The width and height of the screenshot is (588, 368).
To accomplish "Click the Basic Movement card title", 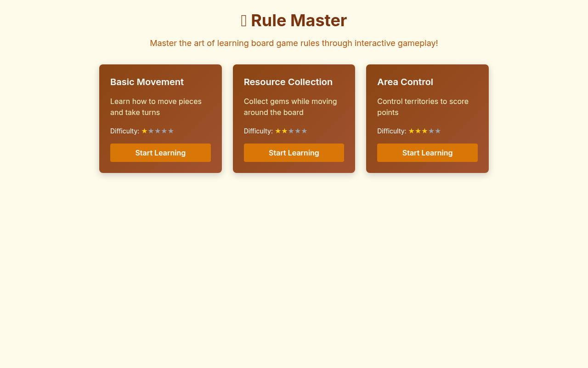I will [x=147, y=82].
